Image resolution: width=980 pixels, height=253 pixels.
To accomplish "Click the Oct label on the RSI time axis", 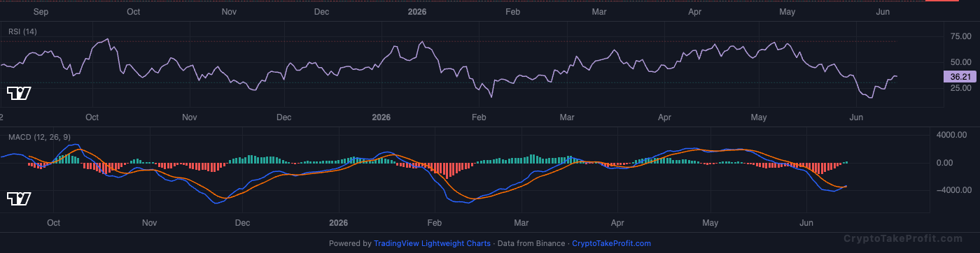I will [92, 117].
